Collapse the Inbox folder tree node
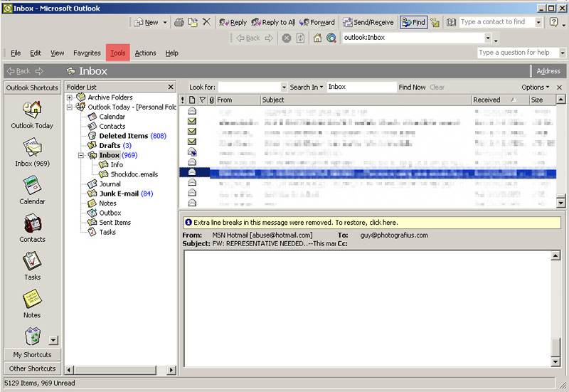 point(81,155)
